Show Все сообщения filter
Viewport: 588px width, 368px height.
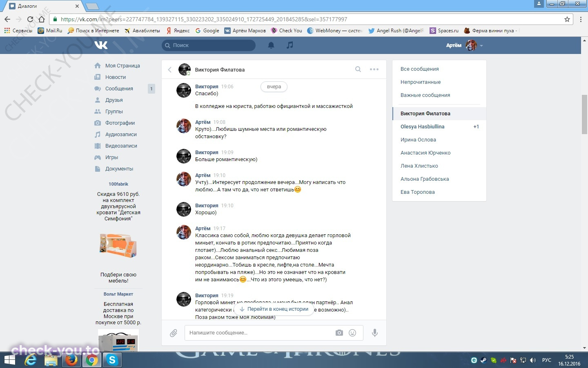pyautogui.click(x=420, y=69)
